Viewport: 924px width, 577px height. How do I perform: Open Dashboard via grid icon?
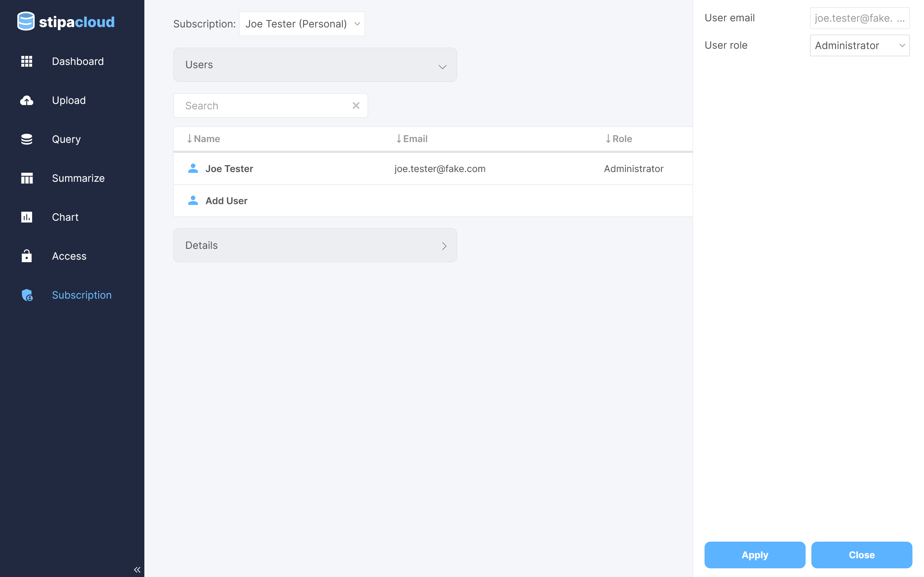click(x=27, y=61)
